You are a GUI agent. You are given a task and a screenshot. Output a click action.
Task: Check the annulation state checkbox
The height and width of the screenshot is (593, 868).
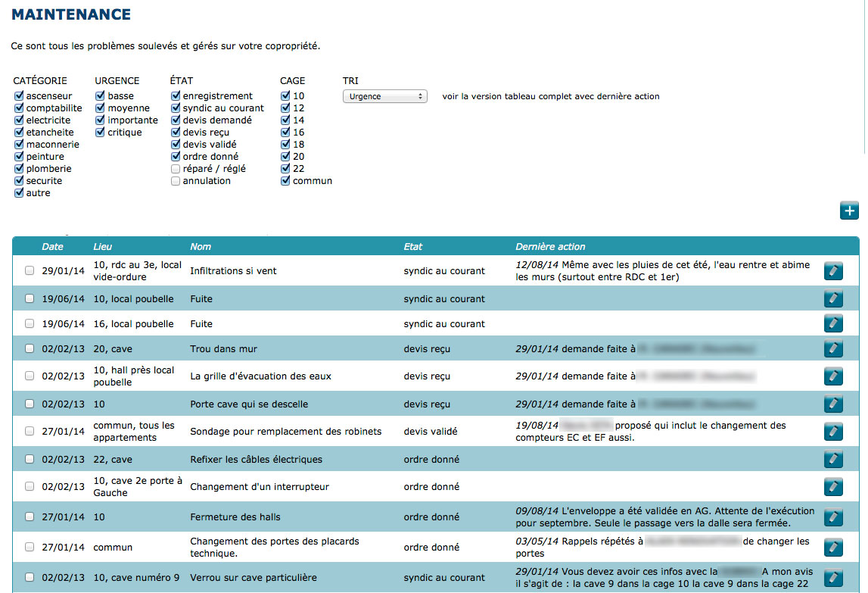[x=176, y=181]
